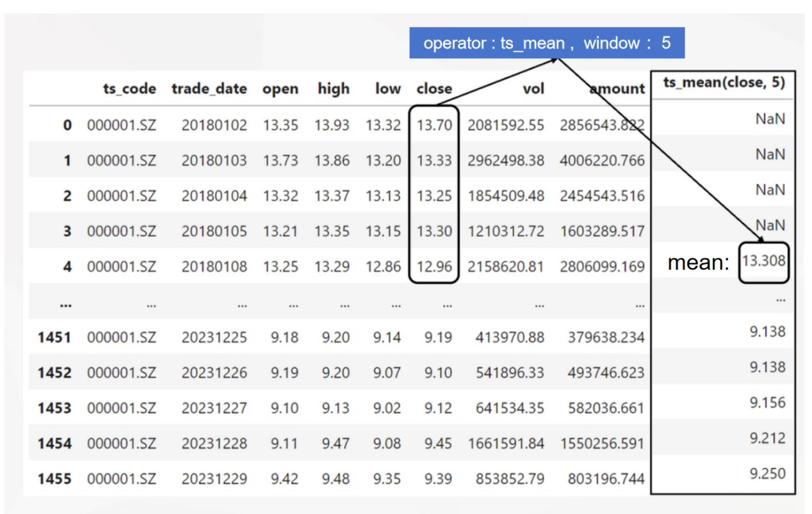Screen dimensions: 812x514
Task: Click the ts_mean value 9.212
Action: [x=767, y=438]
